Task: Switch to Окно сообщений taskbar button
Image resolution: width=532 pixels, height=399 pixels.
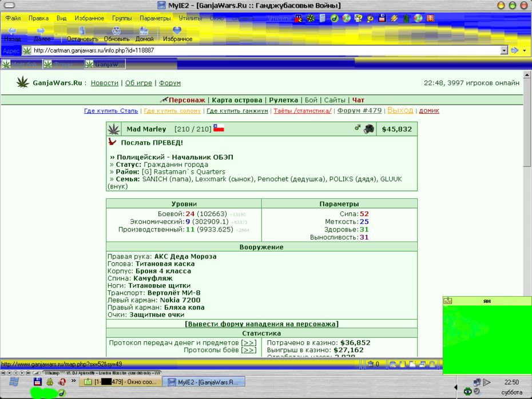Action: [x=120, y=382]
